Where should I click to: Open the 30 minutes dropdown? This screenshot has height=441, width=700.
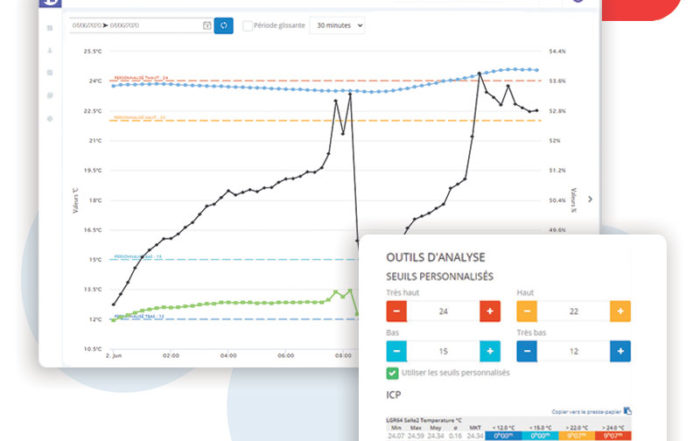(338, 25)
